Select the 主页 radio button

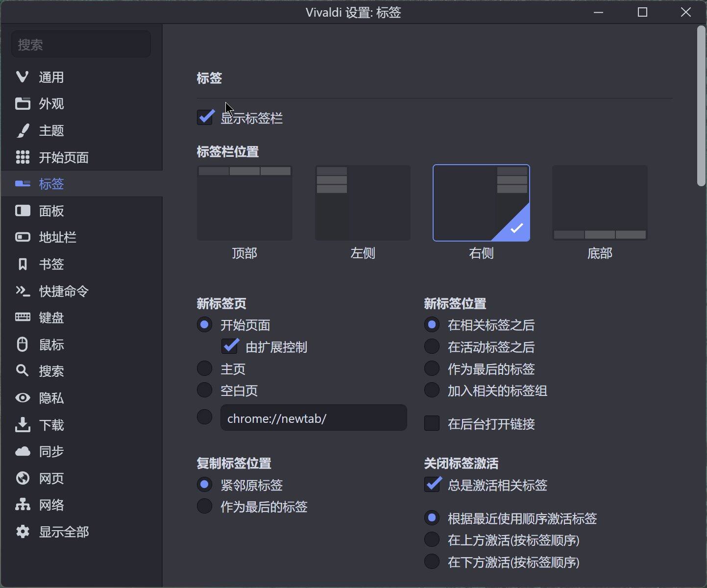pos(204,368)
